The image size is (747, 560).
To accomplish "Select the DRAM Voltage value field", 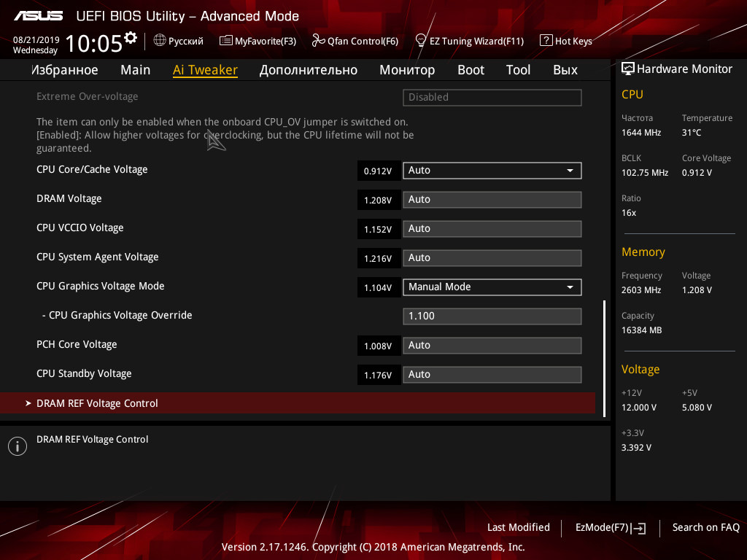I will click(x=492, y=200).
